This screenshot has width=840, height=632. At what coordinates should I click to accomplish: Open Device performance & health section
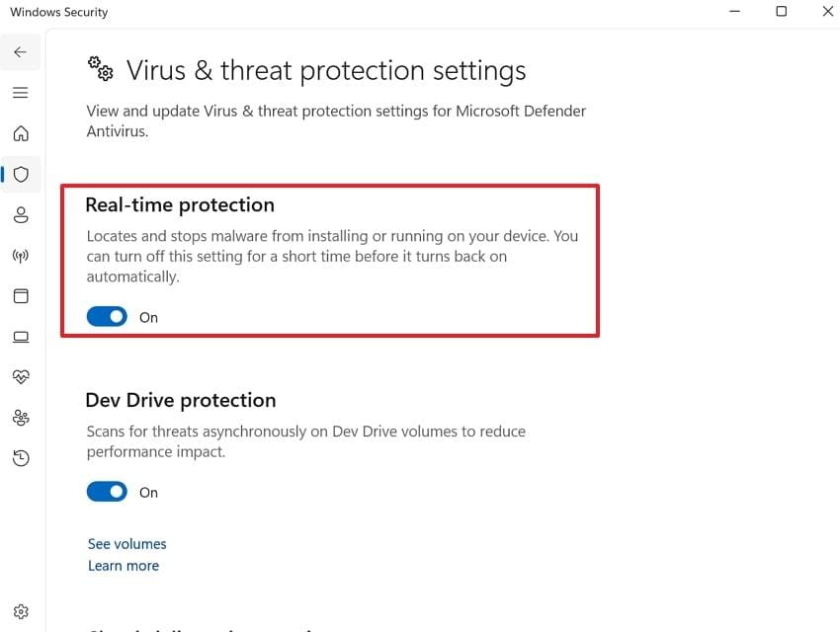21,376
